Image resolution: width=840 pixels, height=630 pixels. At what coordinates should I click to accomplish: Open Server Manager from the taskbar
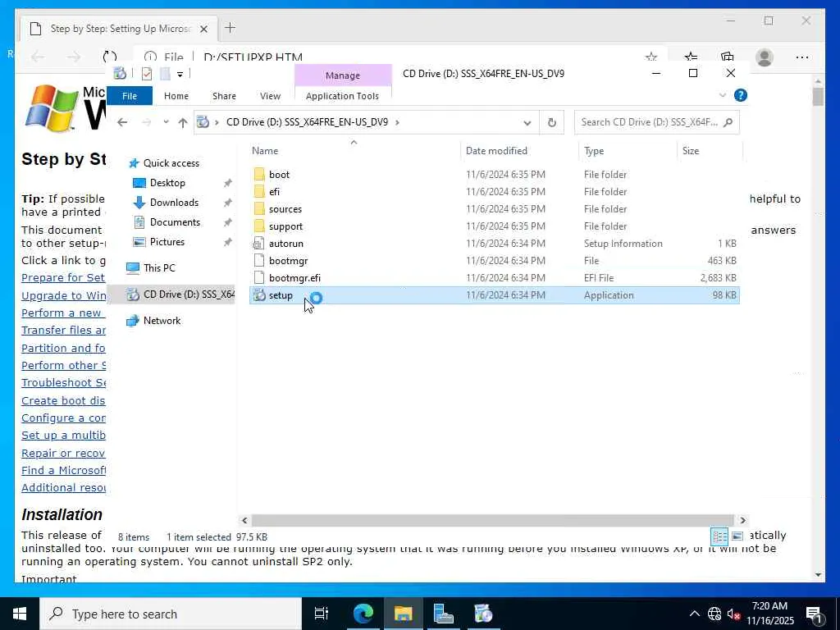coord(443,614)
